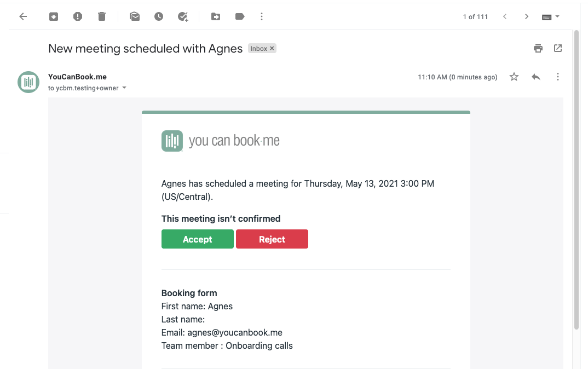Open the email's more options menu
Viewport: 588px width, 369px height.
[557, 77]
